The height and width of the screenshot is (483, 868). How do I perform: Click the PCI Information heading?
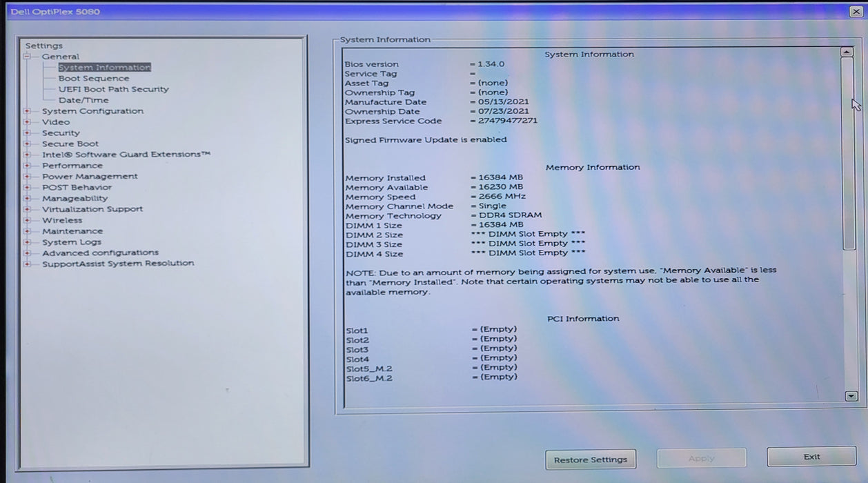(x=583, y=319)
